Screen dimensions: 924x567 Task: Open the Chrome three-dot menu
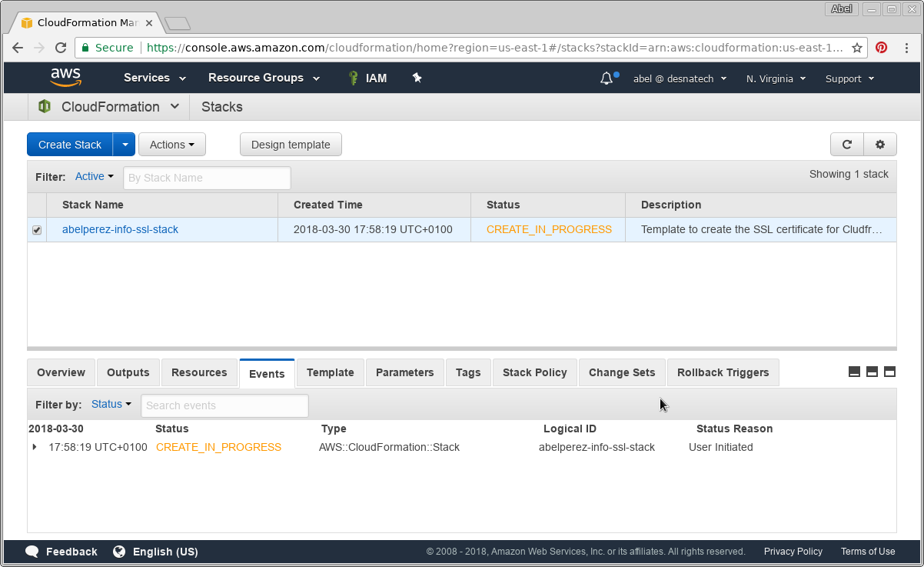tap(907, 48)
